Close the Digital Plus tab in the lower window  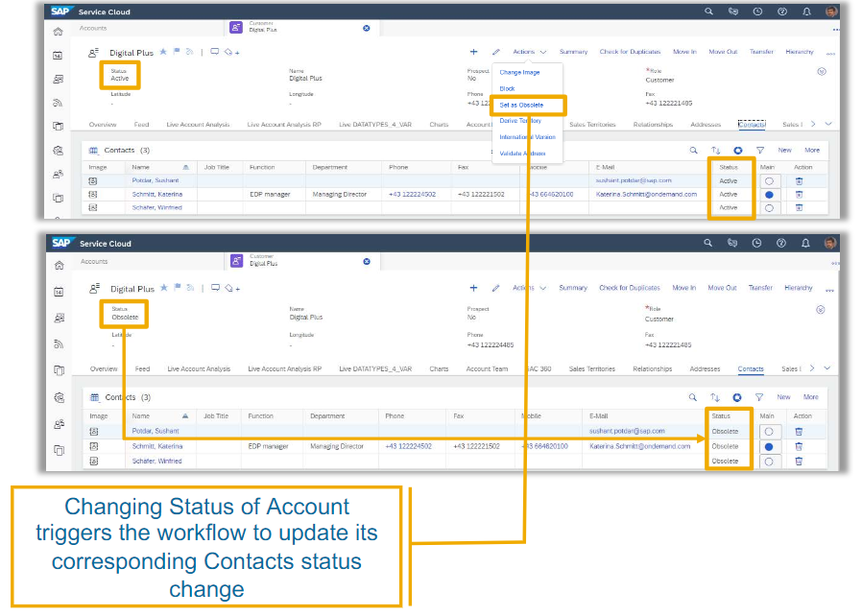pos(367,262)
